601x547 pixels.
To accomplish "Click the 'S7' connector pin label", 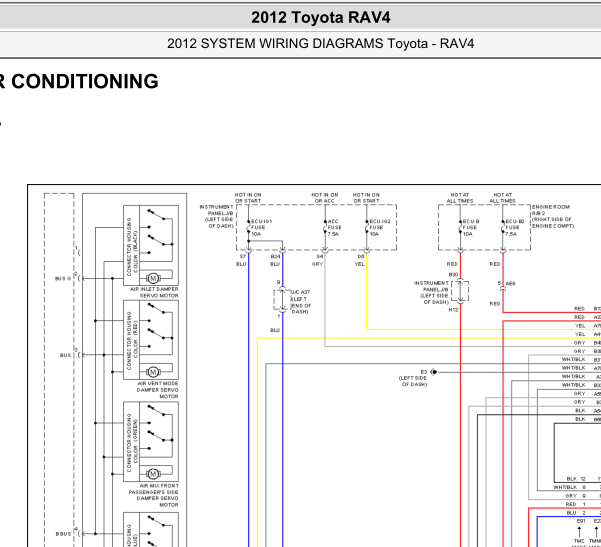I will coord(243,256).
